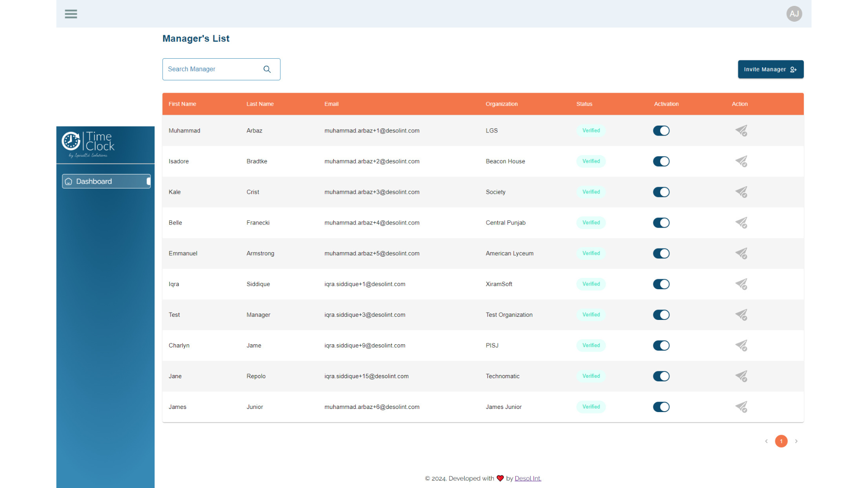Deactivate the Test Manager account toggle

coord(661,315)
